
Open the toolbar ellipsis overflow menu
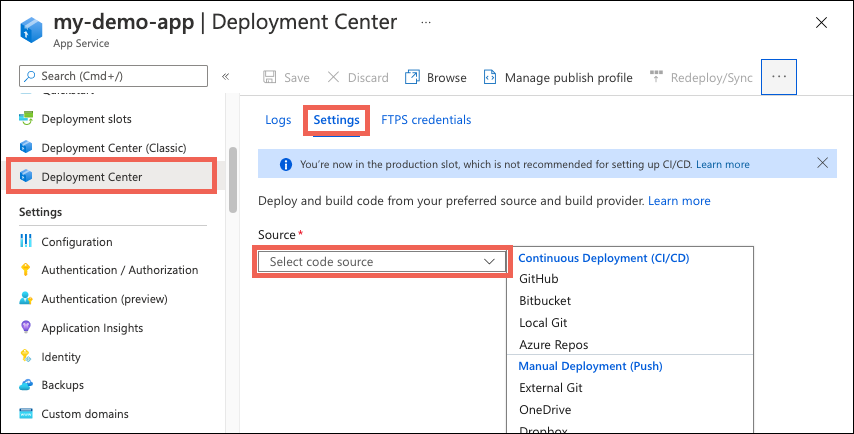click(779, 77)
